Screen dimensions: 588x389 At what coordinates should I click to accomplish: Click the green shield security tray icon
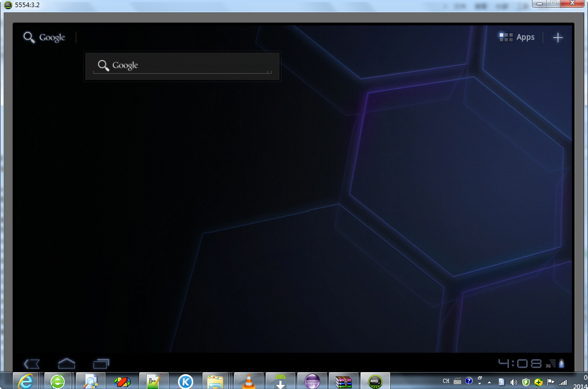tap(526, 382)
